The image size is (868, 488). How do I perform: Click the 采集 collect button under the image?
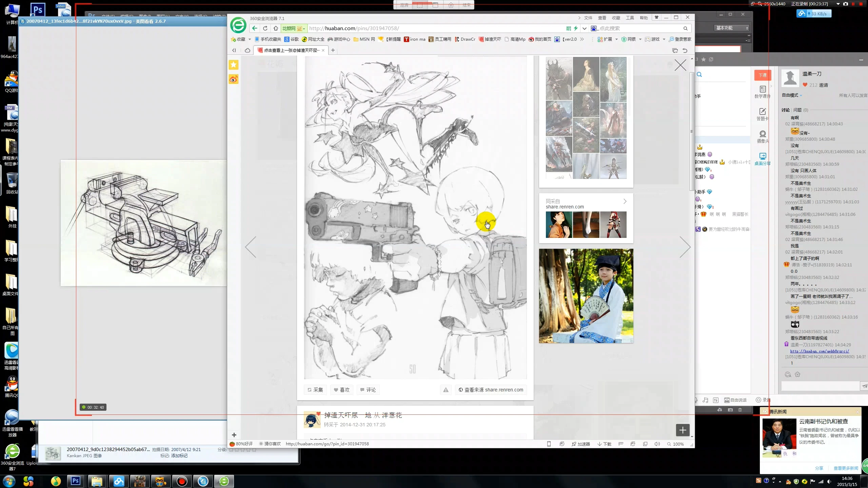pos(315,390)
